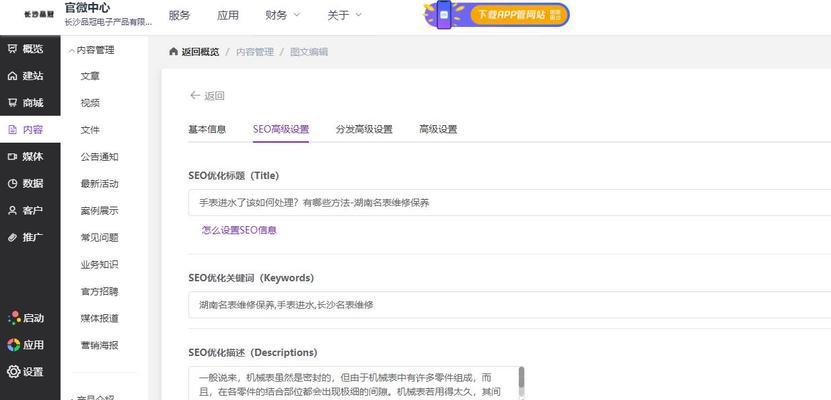Click the house icon beside 返回概览

click(173, 52)
